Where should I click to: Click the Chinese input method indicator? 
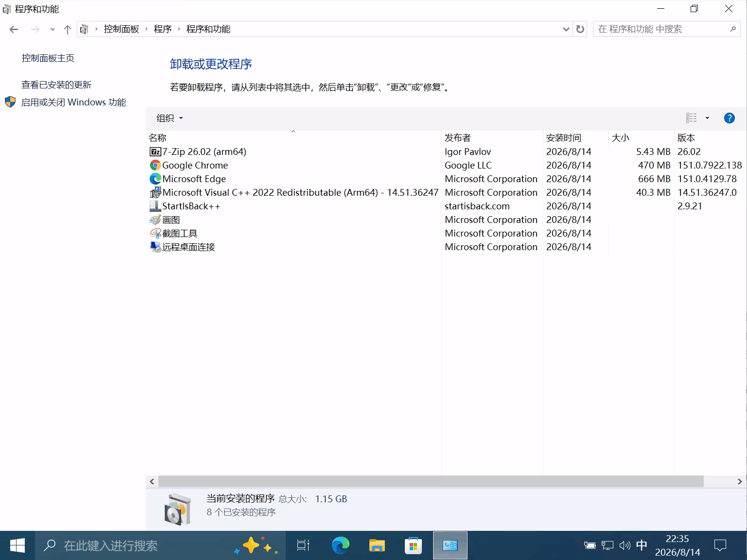click(642, 545)
